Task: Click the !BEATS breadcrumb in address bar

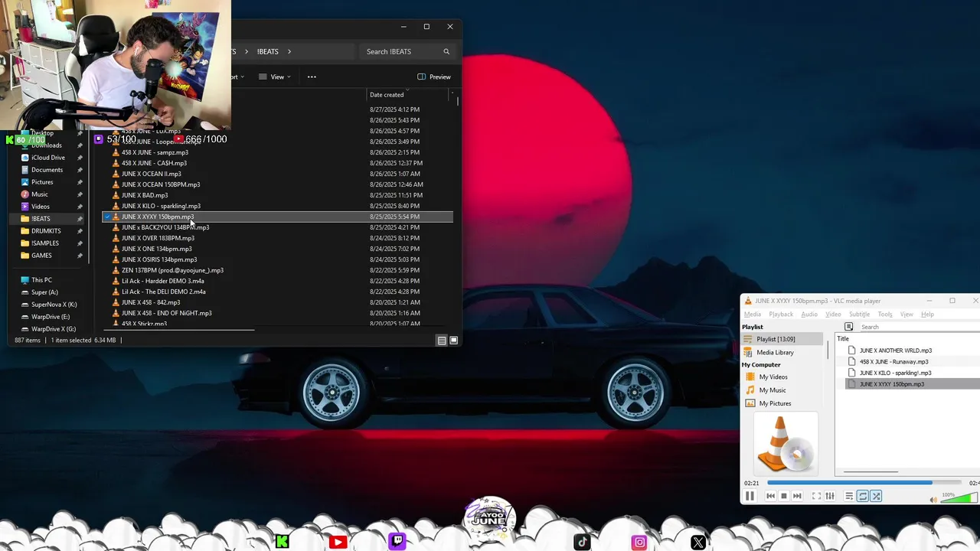Action: (267, 51)
